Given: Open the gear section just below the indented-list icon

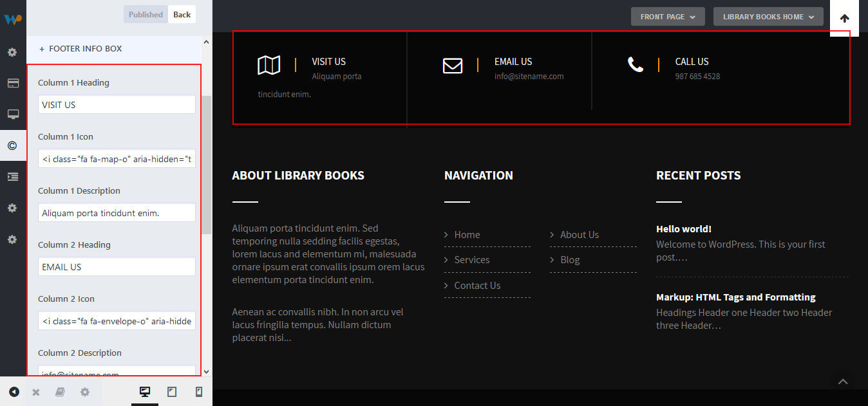Looking at the screenshot, I should point(12,208).
